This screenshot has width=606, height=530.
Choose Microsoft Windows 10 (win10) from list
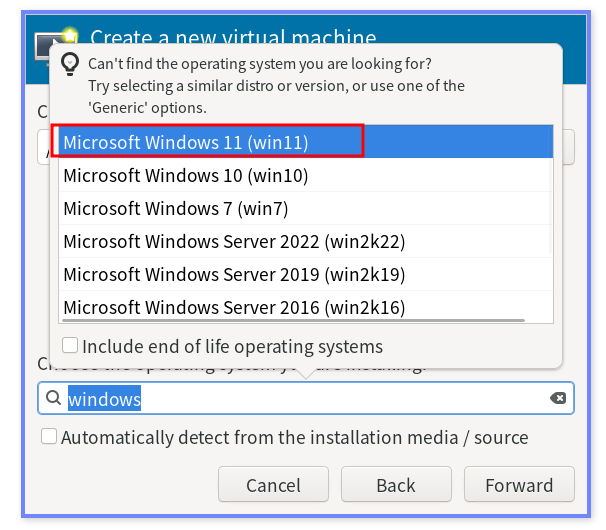[186, 176]
